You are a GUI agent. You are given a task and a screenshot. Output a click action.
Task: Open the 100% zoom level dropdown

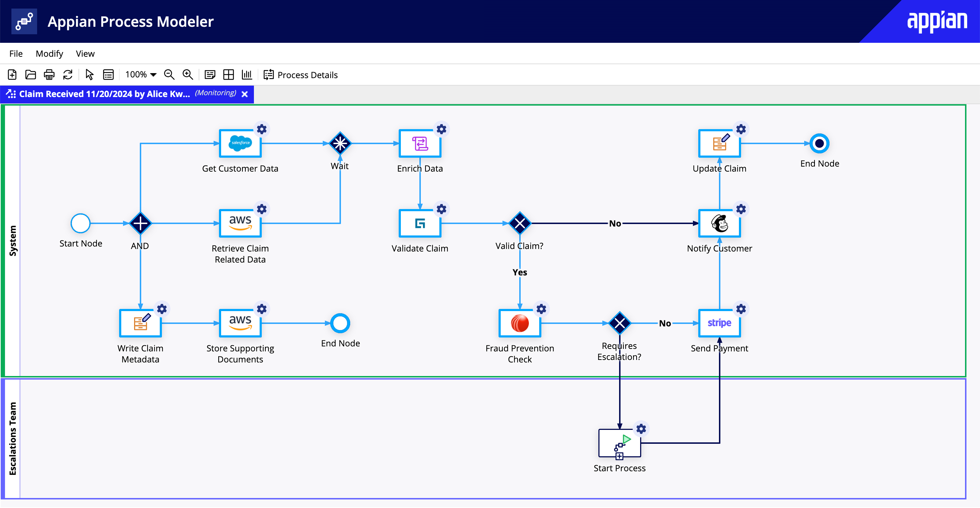tap(141, 75)
